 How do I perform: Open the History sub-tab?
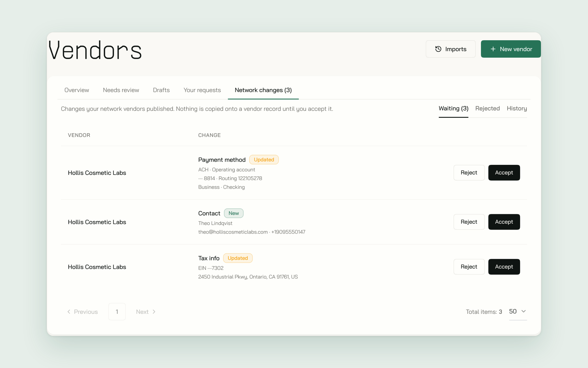(x=517, y=108)
